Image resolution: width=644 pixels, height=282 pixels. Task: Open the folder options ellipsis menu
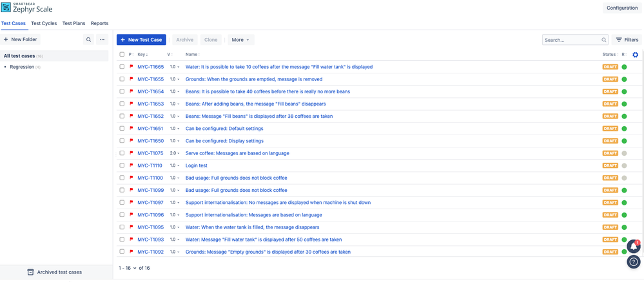102,40
